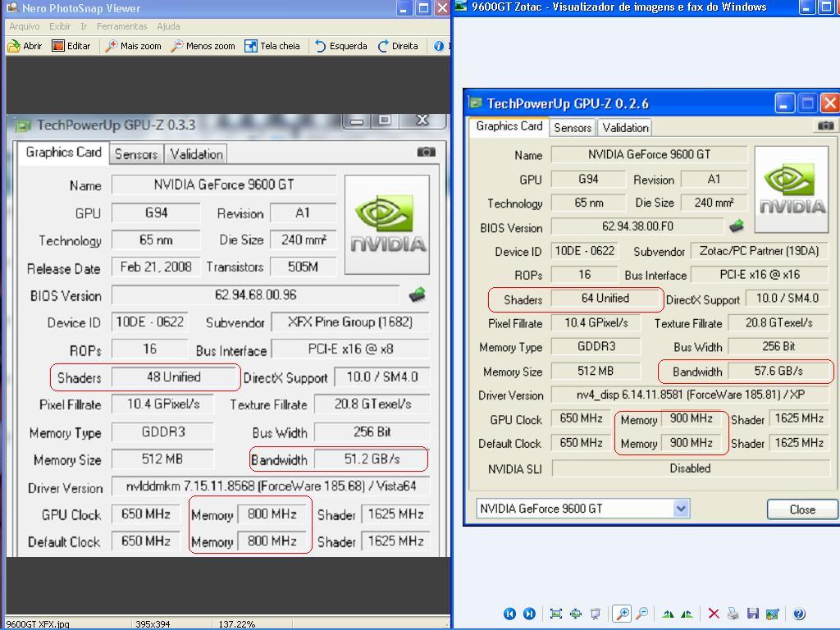Click the Mais zoom magnifier in Nero toolbar
Screen dimensions: 840x630
click(112, 46)
